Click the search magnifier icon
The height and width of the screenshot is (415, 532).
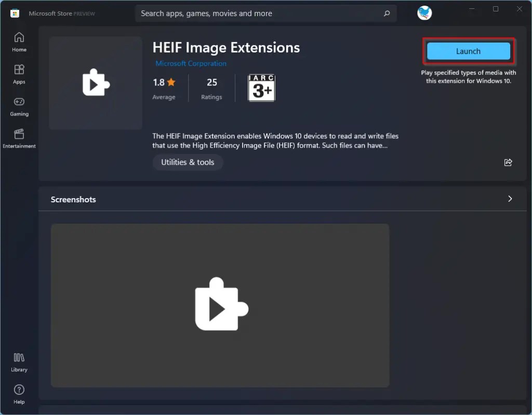coord(387,13)
